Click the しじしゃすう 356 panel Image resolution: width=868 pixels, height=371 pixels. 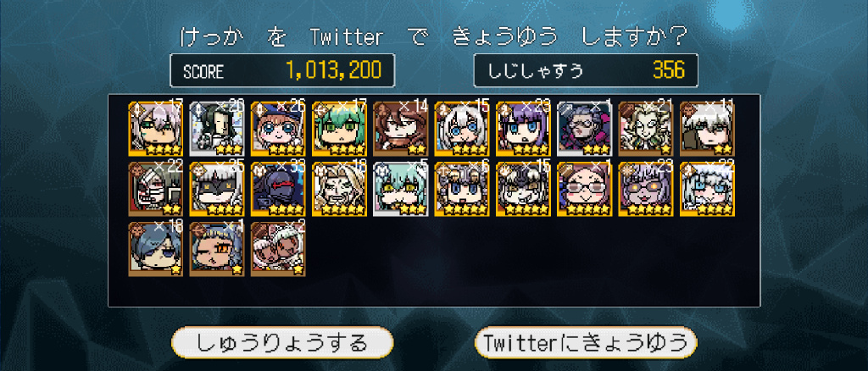(x=586, y=71)
